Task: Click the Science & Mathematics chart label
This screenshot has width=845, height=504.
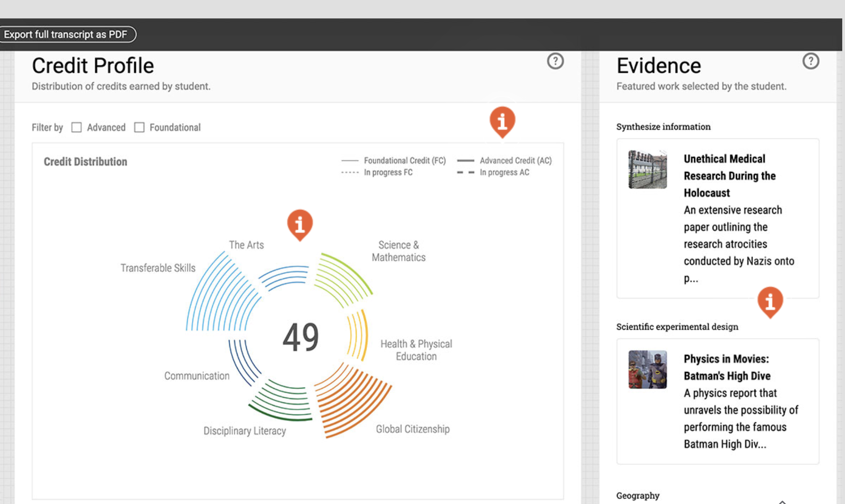Action: 399,251
